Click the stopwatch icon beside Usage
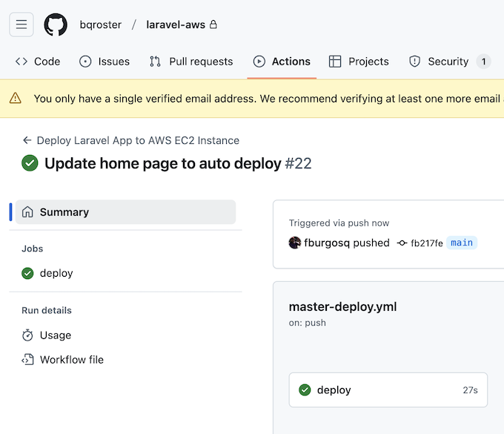This screenshot has height=434, width=504. tap(27, 335)
